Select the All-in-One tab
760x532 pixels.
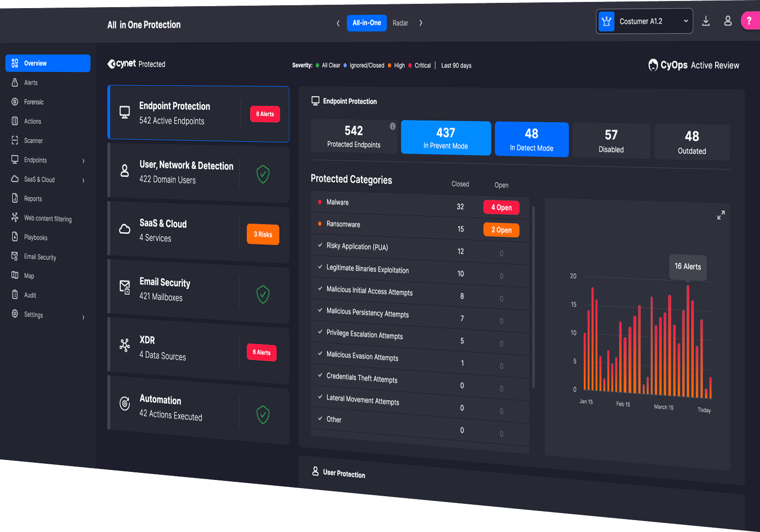coord(366,23)
